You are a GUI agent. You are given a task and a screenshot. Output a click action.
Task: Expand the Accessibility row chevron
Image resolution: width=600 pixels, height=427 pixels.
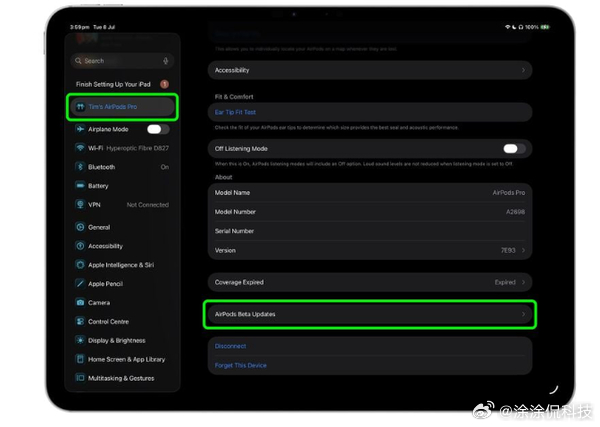click(x=523, y=70)
